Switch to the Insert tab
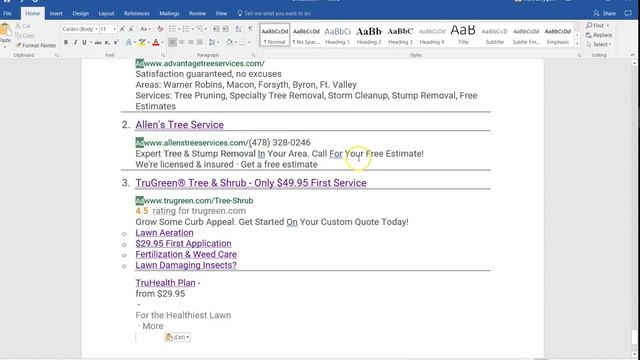The width and height of the screenshot is (640, 360). (x=56, y=13)
